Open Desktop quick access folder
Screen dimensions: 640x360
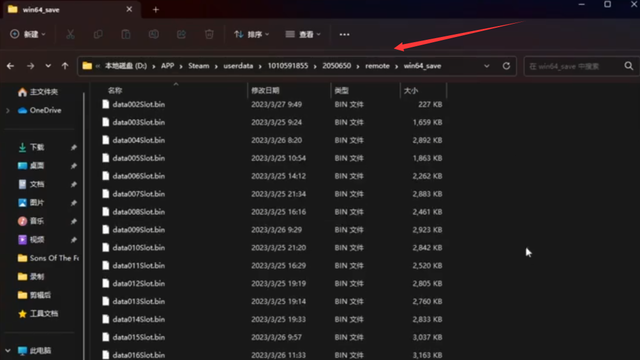(x=31, y=166)
